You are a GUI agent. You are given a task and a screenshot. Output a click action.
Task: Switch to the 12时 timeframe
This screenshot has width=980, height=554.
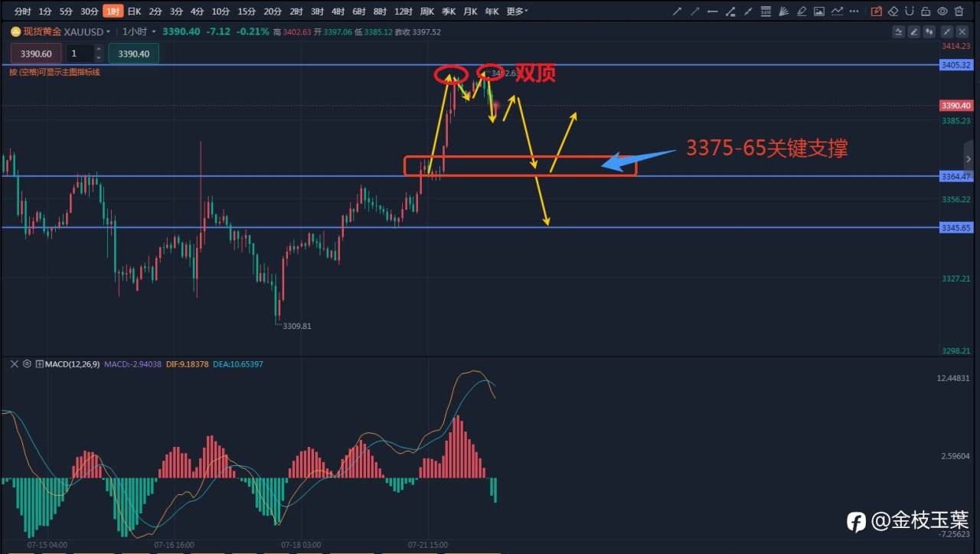click(403, 11)
